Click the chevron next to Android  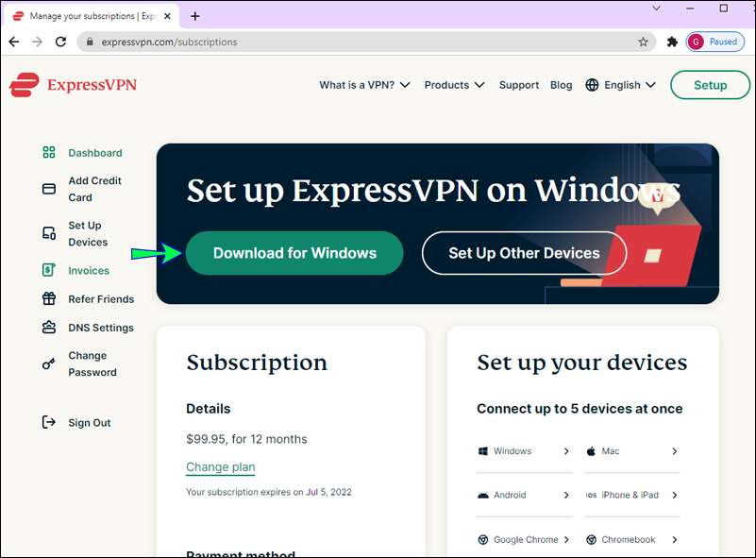(x=566, y=496)
